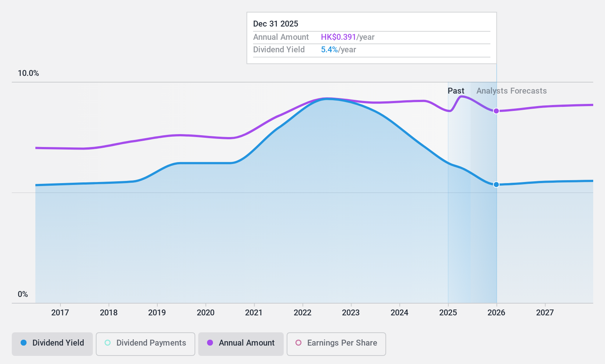Click the 2019 axis label
Screen dimensions: 605x364
[x=157, y=313]
